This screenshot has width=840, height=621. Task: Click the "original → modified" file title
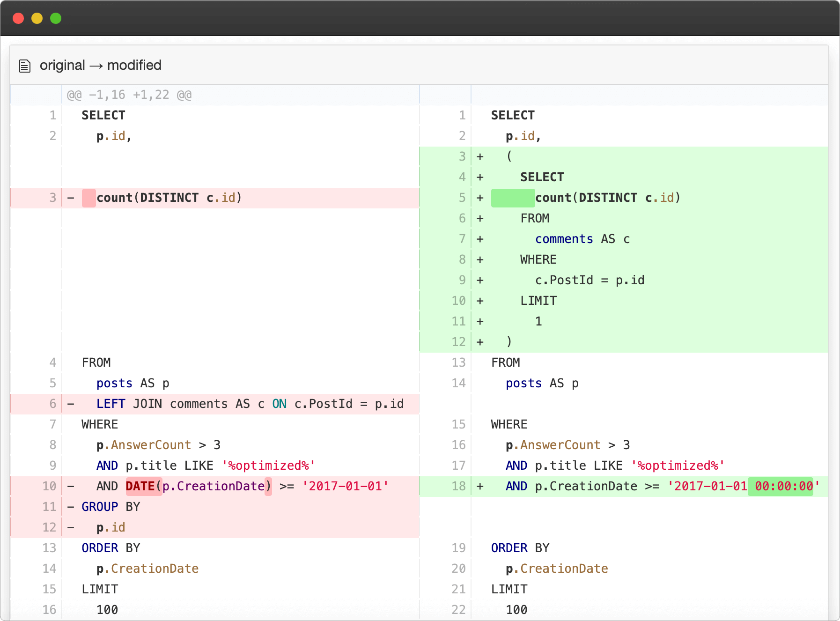pyautogui.click(x=100, y=65)
